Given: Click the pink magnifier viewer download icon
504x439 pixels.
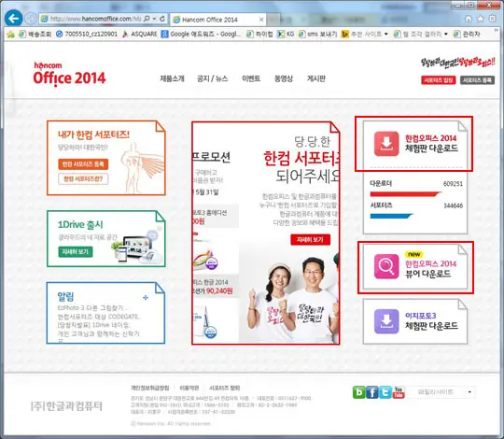Looking at the screenshot, I should coord(386,265).
